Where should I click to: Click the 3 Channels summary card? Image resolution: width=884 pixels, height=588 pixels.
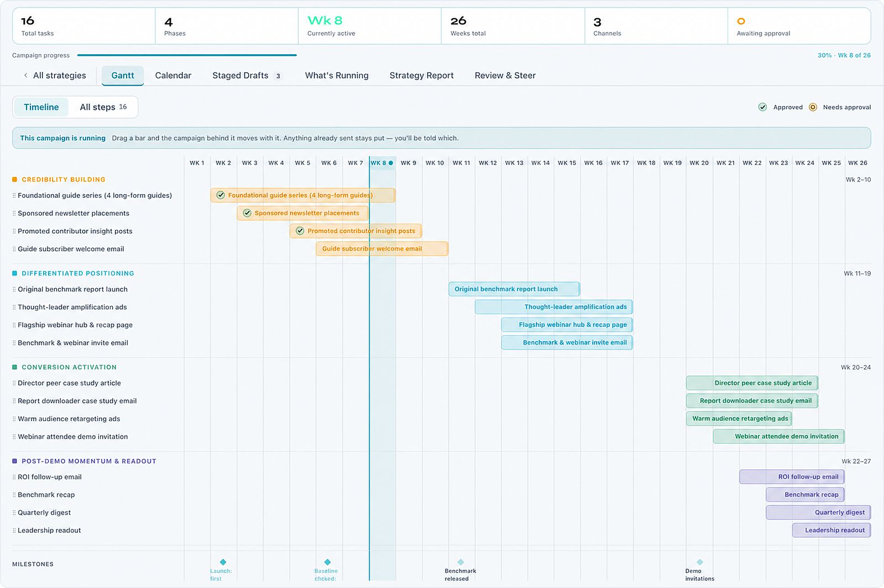click(x=656, y=26)
